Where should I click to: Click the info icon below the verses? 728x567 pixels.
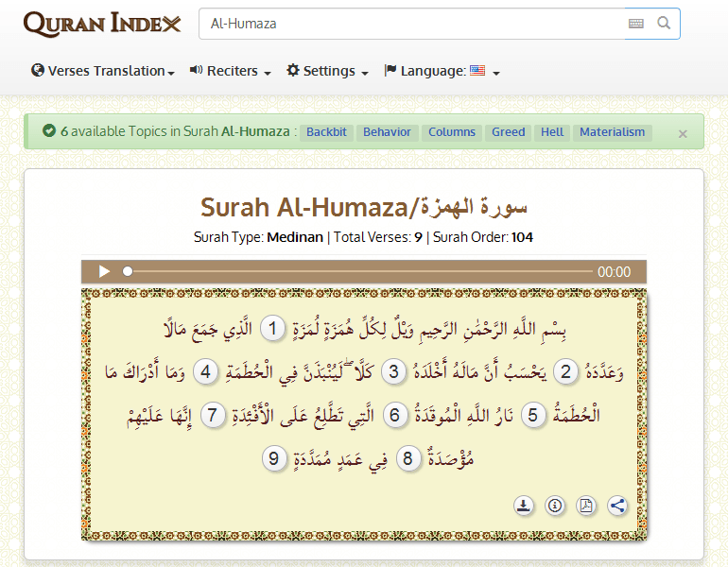click(555, 505)
